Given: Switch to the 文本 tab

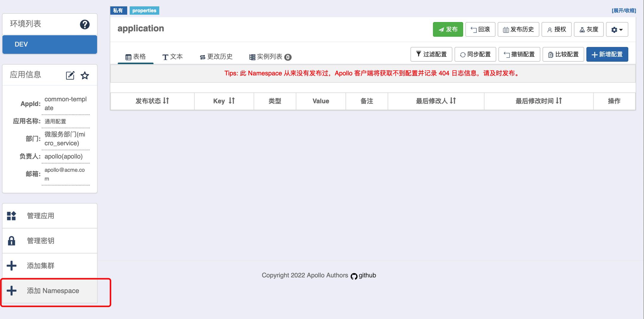Looking at the screenshot, I should (x=173, y=57).
